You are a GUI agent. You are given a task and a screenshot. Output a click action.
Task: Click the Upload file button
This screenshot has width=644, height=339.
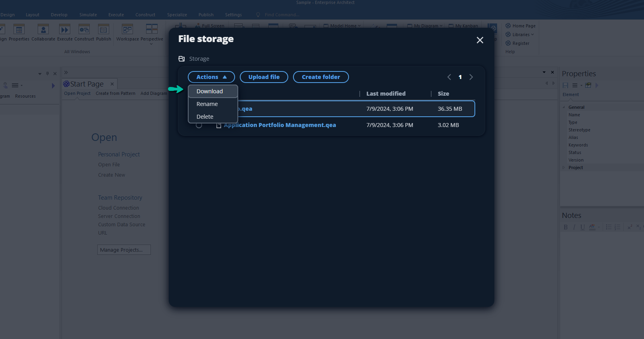[264, 77]
